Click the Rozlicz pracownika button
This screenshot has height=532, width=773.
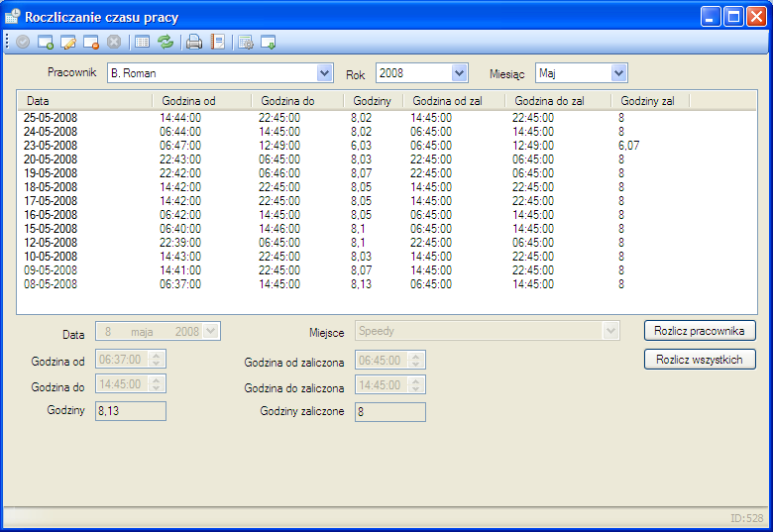point(700,331)
